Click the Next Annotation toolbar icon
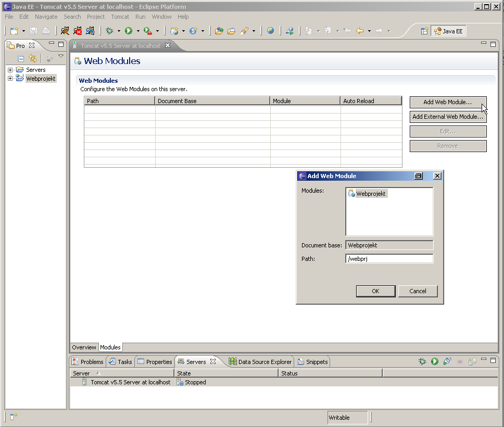Image resolution: width=504 pixels, height=427 pixels. (309, 31)
